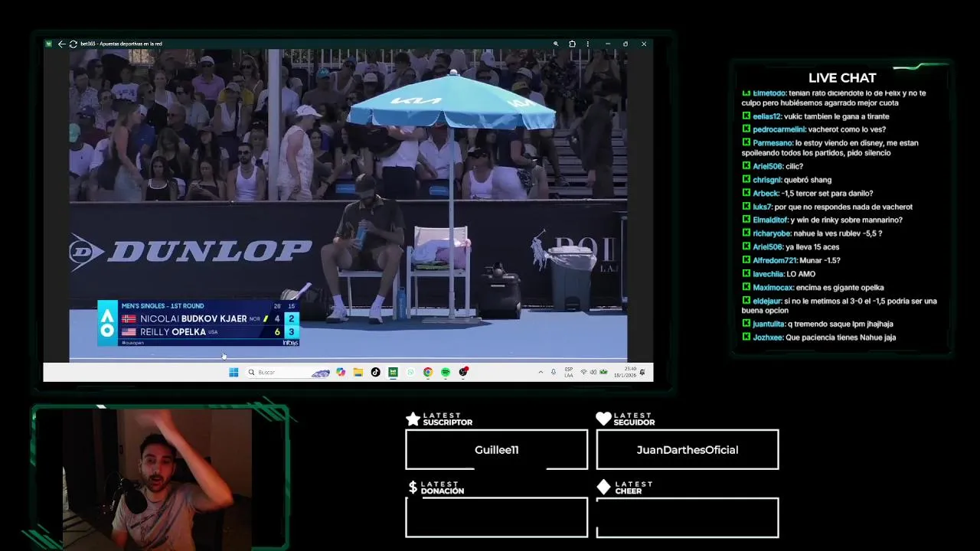Click the microphone tray icon
Screen dimensions: 980x551
[554, 372]
